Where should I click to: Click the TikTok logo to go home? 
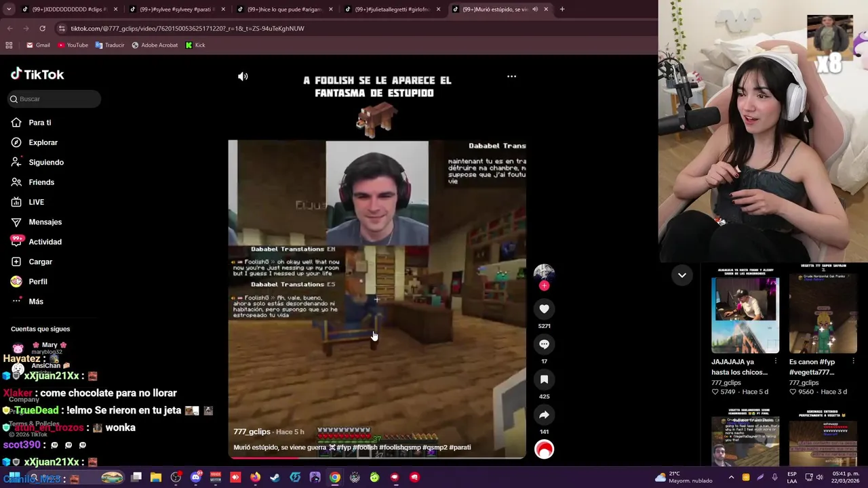37,75
